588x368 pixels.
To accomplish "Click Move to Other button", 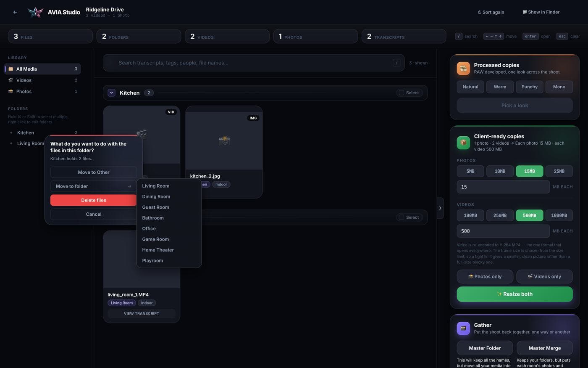I will (x=94, y=172).
